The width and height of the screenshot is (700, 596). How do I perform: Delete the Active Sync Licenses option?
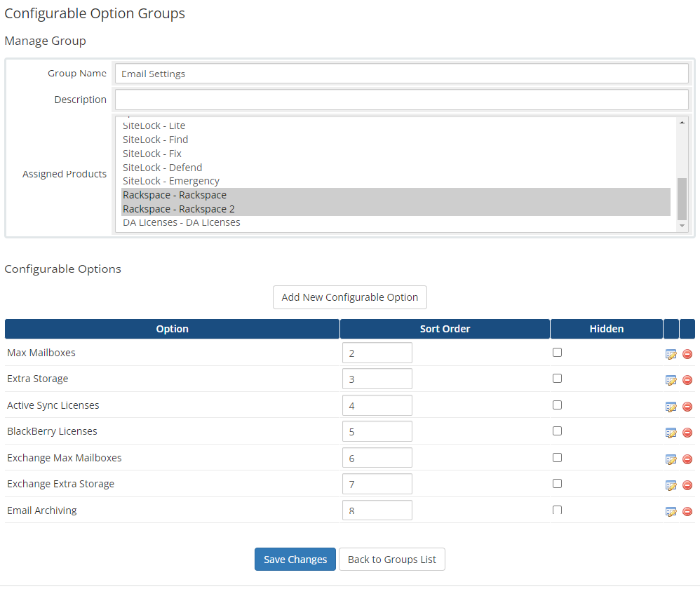[x=687, y=407]
